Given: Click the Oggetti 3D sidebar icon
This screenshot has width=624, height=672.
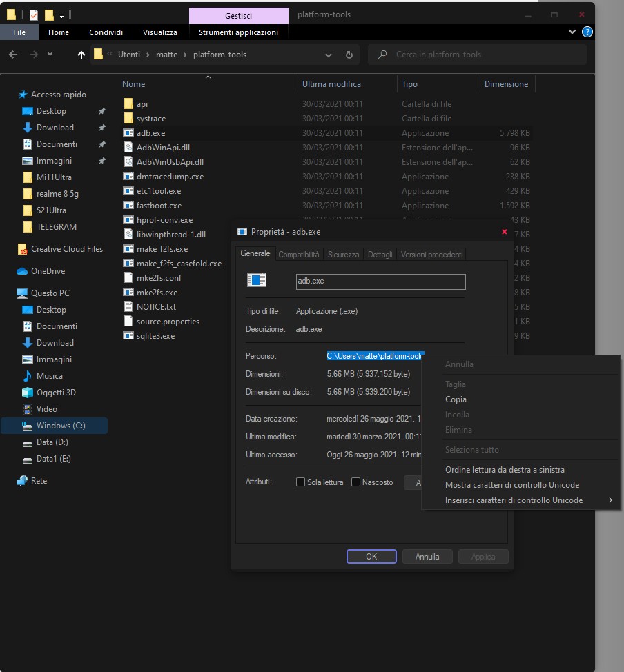Looking at the screenshot, I should (x=28, y=393).
